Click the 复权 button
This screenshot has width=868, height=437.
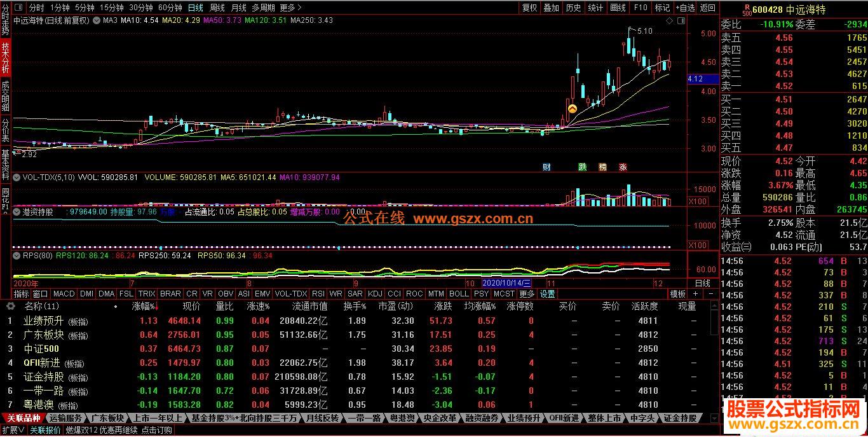pyautogui.click(x=530, y=8)
